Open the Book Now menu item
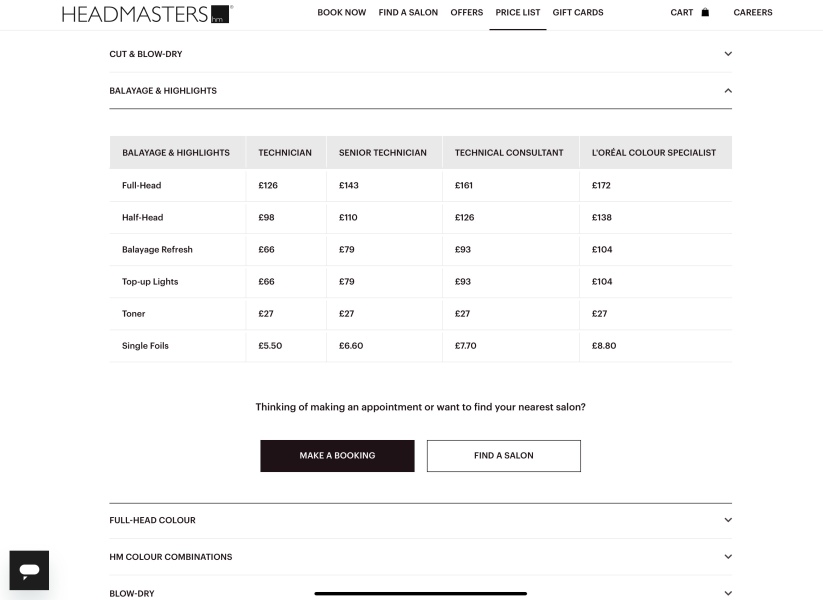This screenshot has height=600, width=823. pyautogui.click(x=342, y=13)
